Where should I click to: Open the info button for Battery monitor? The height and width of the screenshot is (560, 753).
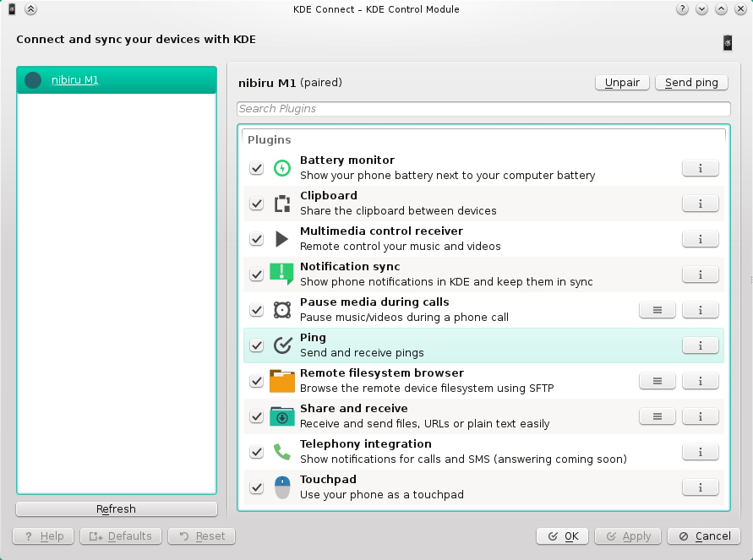tap(700, 168)
